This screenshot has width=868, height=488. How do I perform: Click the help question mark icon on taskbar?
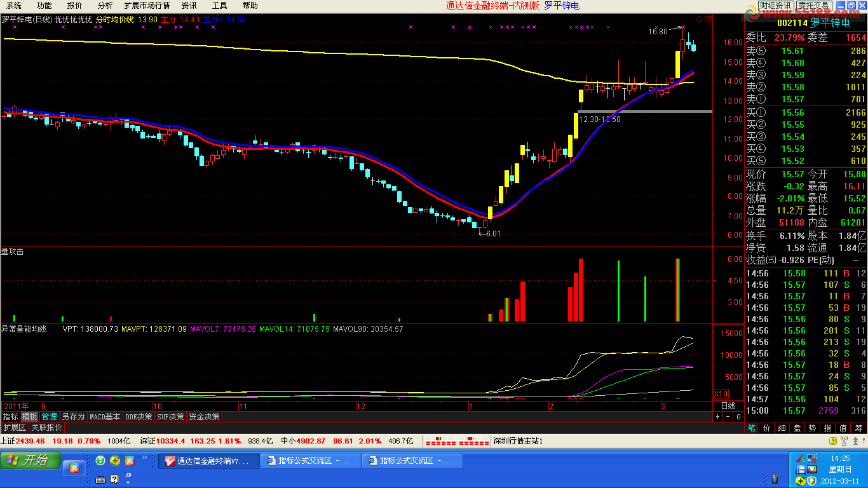(114, 480)
